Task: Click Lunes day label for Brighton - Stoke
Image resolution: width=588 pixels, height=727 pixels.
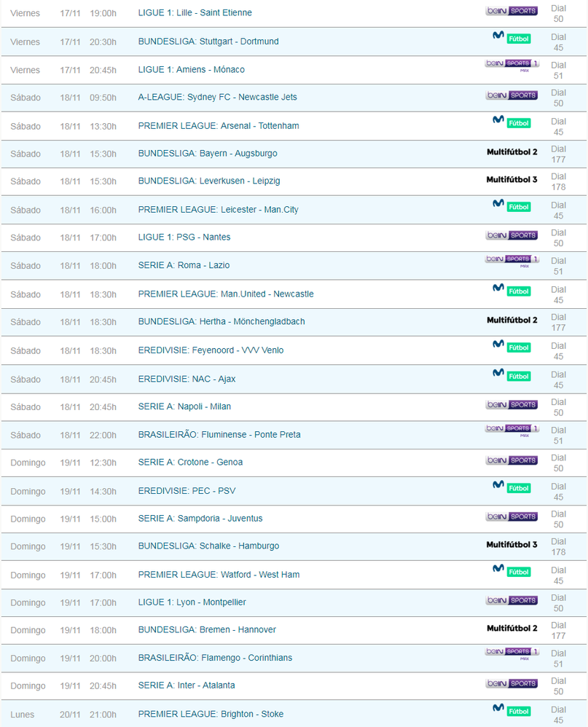Action: pyautogui.click(x=23, y=715)
